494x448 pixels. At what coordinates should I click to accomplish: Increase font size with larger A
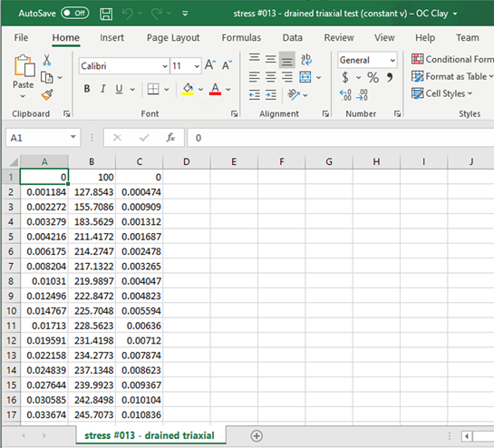coord(210,65)
